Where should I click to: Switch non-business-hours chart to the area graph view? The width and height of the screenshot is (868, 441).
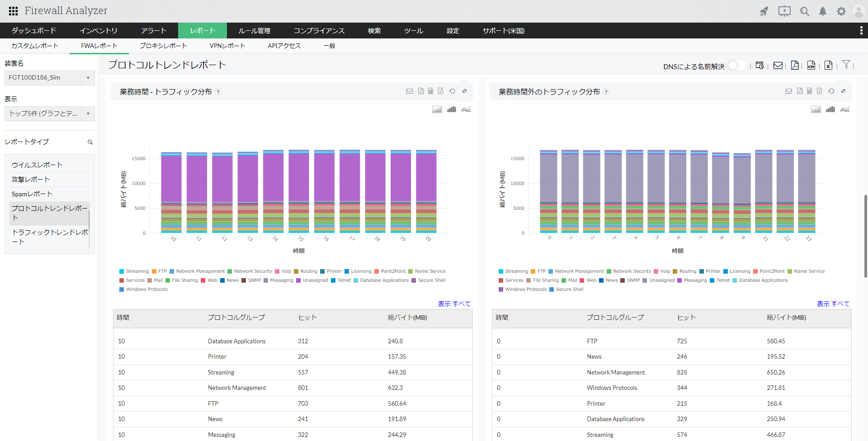(816, 109)
